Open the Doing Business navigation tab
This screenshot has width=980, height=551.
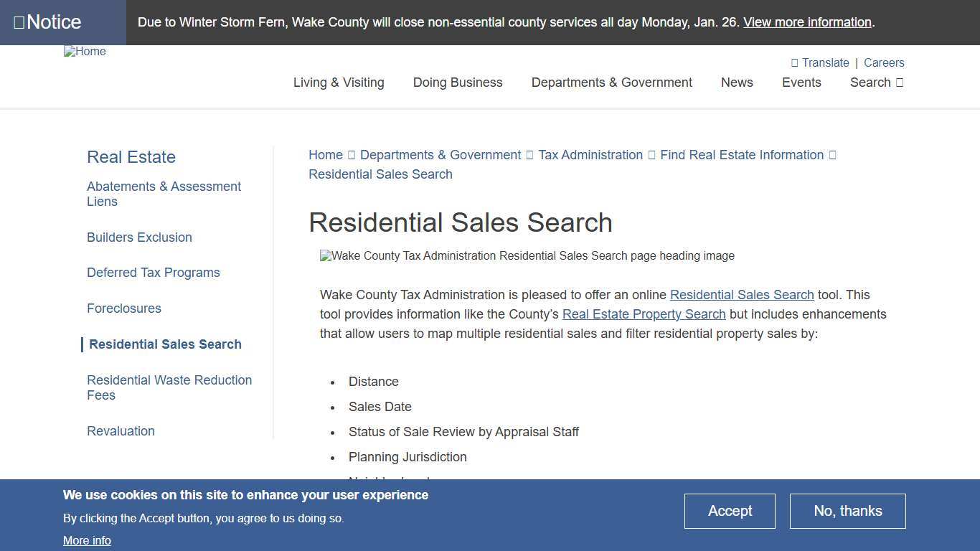458,83
